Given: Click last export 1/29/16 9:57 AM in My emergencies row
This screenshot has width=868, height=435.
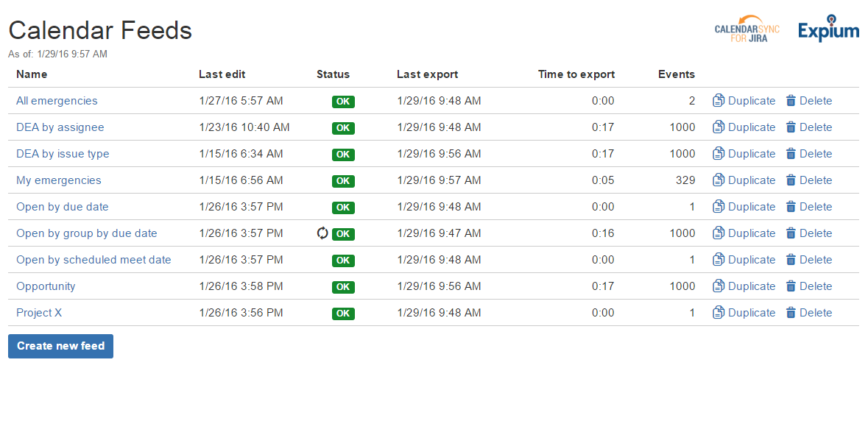Looking at the screenshot, I should (x=439, y=180).
